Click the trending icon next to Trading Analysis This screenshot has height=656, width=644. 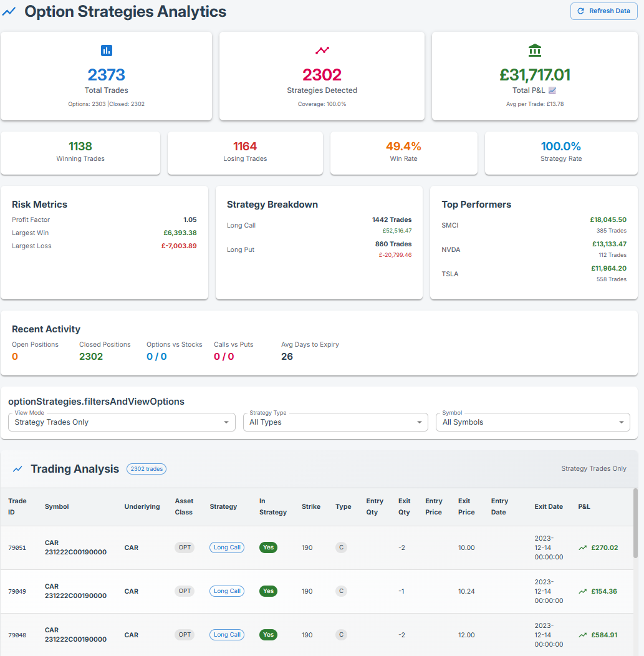[18, 469]
